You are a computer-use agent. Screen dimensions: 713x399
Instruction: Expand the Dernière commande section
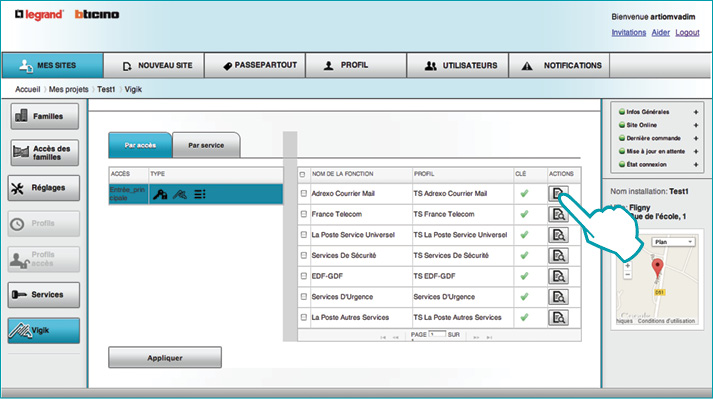coord(696,138)
